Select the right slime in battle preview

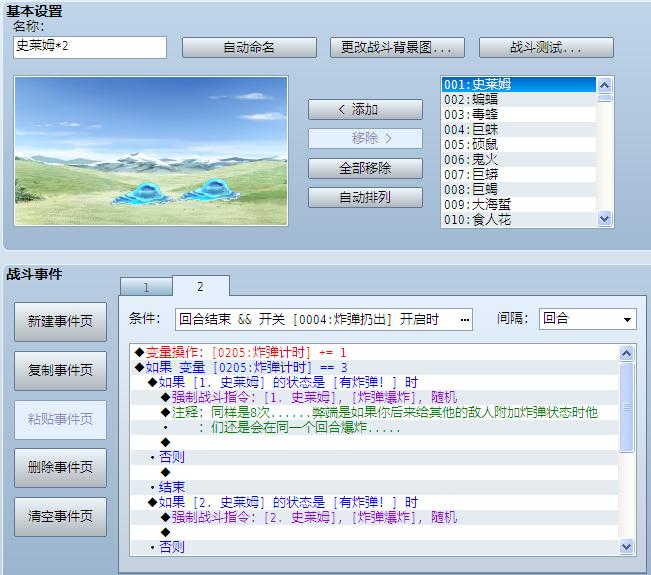(x=210, y=190)
